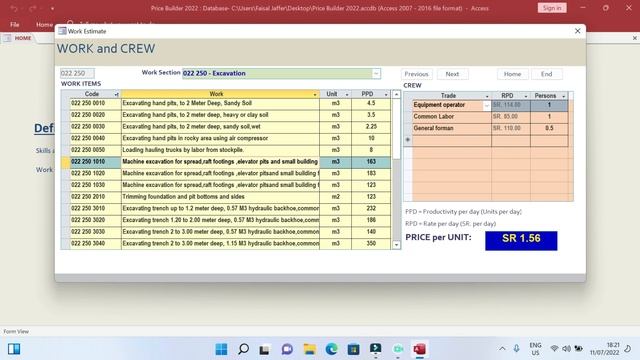Viewport: 640px width, 360px height.
Task: Show hidden system tray icons
Action: pyautogui.click(x=502, y=349)
